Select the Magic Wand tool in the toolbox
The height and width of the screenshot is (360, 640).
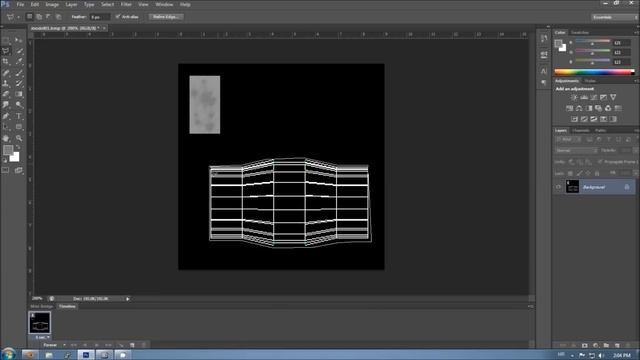tap(19, 51)
